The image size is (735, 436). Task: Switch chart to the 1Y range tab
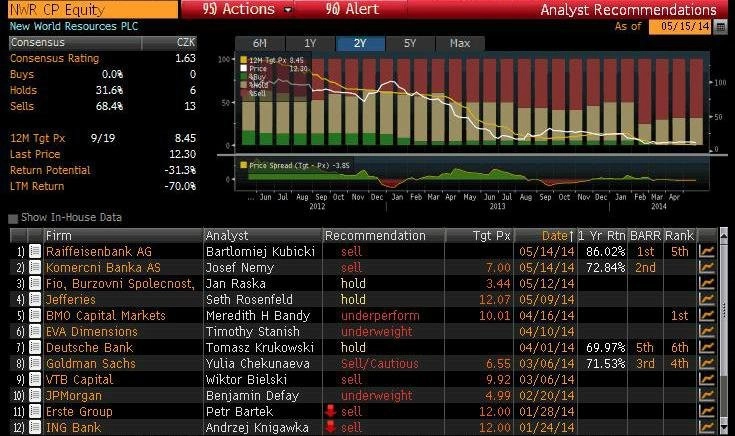310,43
